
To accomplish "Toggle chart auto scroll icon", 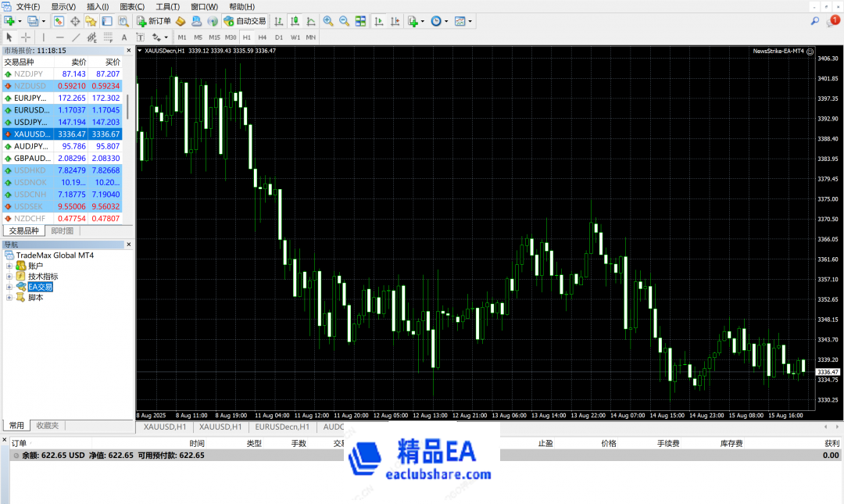I will 379,21.
